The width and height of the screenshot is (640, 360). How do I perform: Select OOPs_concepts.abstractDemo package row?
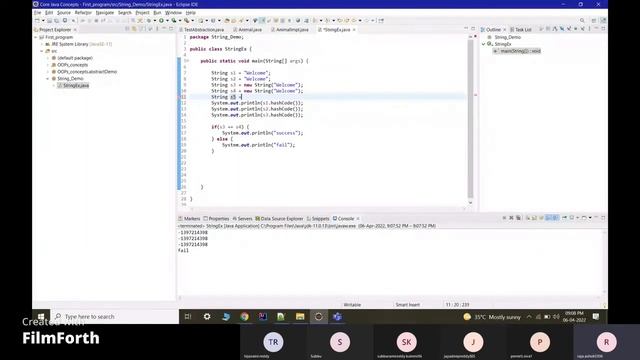pos(84,72)
